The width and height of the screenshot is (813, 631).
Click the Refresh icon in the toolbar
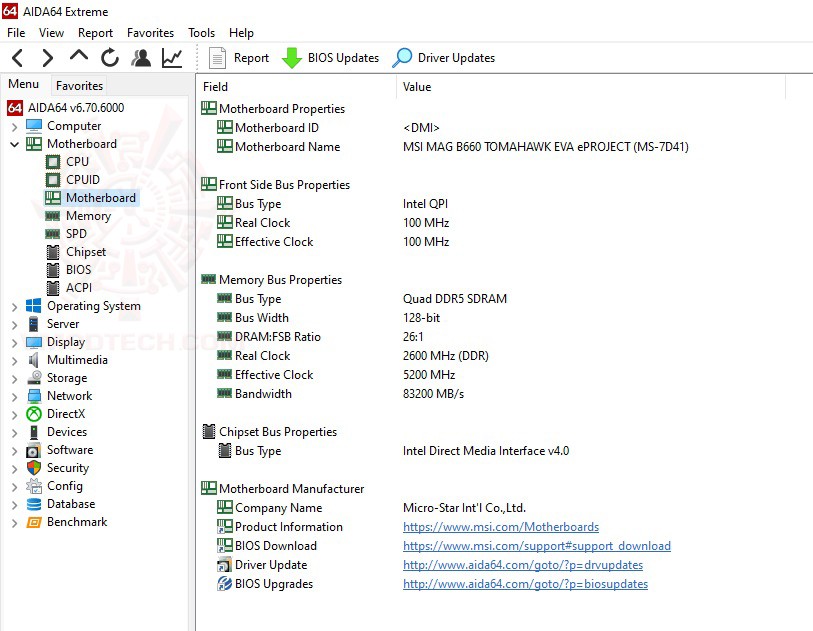pyautogui.click(x=110, y=58)
